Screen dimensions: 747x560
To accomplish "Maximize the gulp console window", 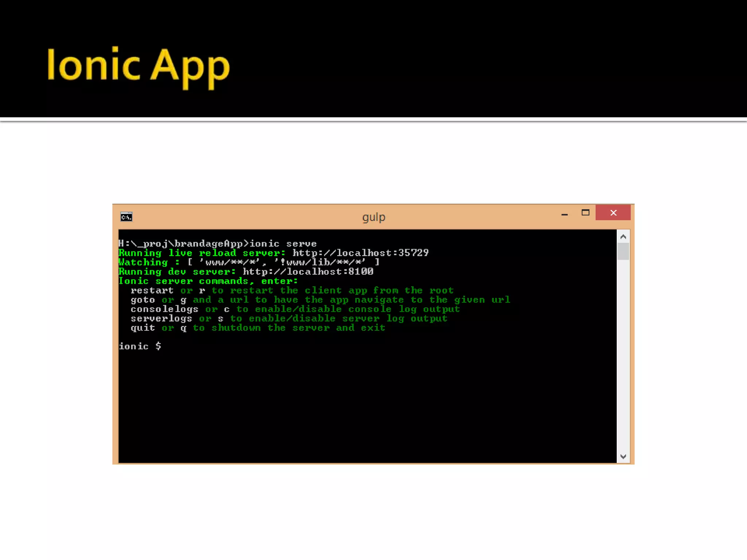I will tap(585, 213).
